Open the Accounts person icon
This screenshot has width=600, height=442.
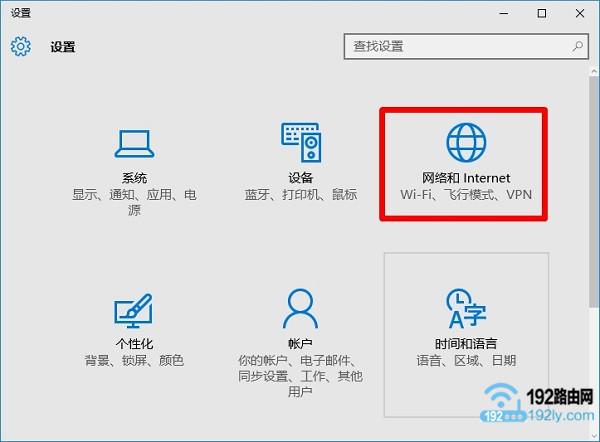[300, 309]
